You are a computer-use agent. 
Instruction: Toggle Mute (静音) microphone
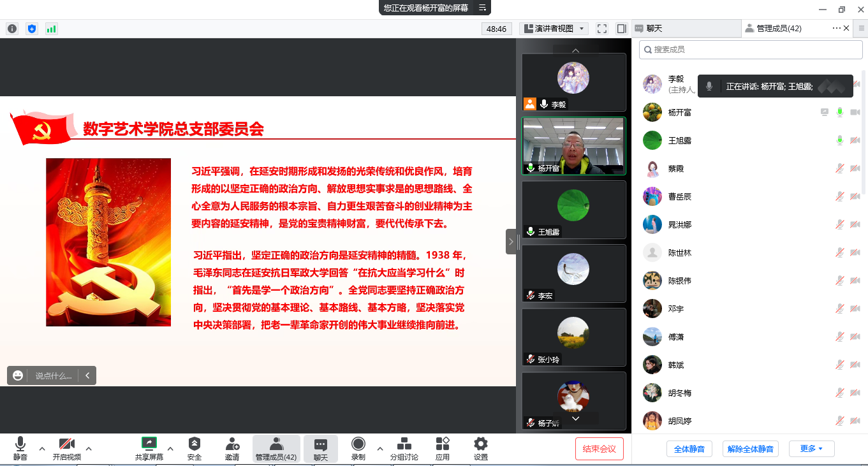click(x=20, y=448)
